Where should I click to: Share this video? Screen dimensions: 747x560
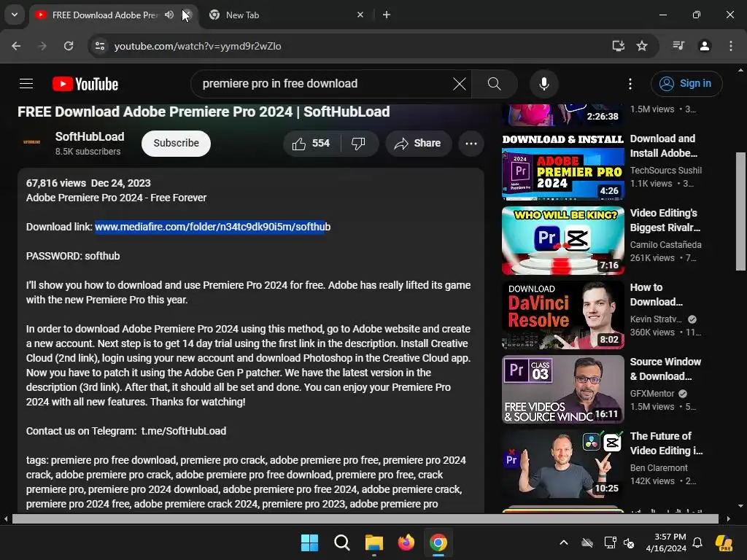click(x=418, y=144)
